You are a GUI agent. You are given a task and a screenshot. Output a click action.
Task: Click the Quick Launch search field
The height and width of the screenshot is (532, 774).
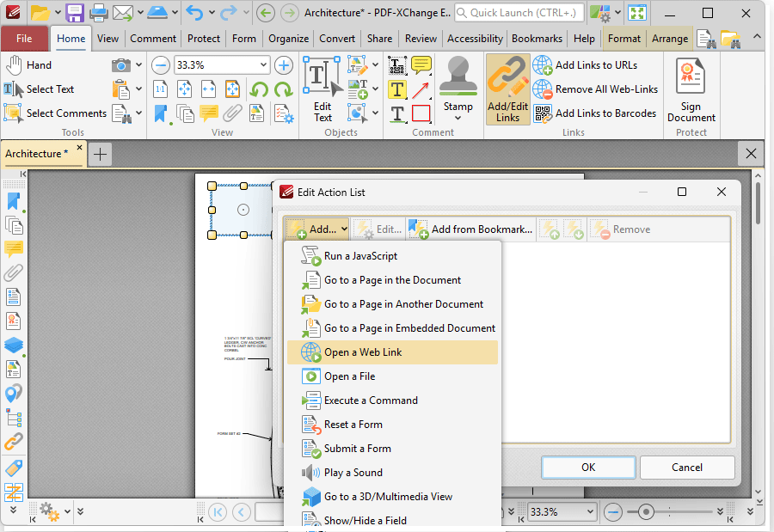pyautogui.click(x=519, y=13)
